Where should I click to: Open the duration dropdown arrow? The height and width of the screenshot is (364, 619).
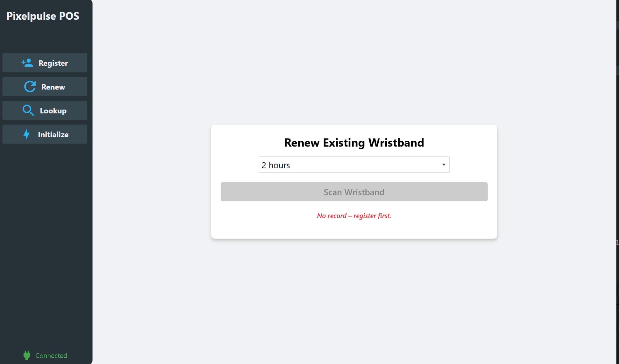click(444, 165)
